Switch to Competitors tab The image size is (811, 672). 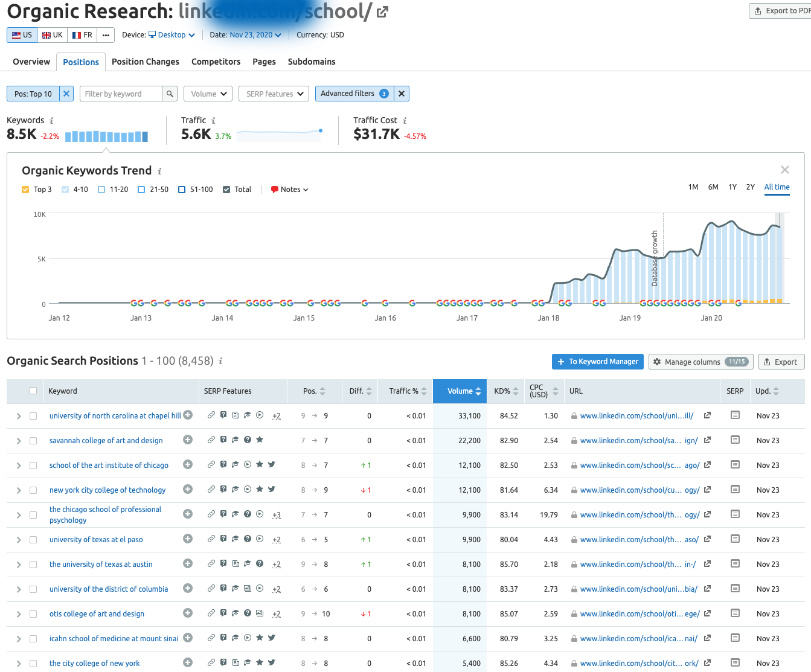[216, 62]
